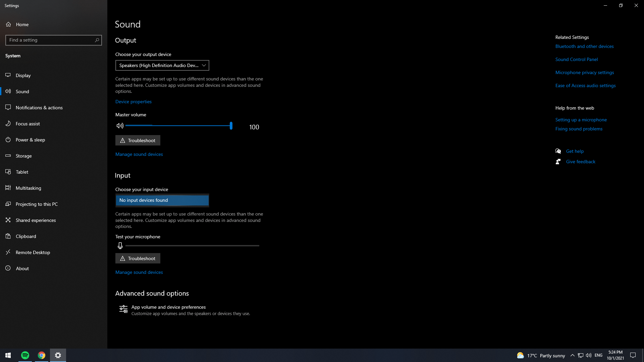Open the Windows Start menu
This screenshot has height=362, width=644.
(x=8, y=355)
